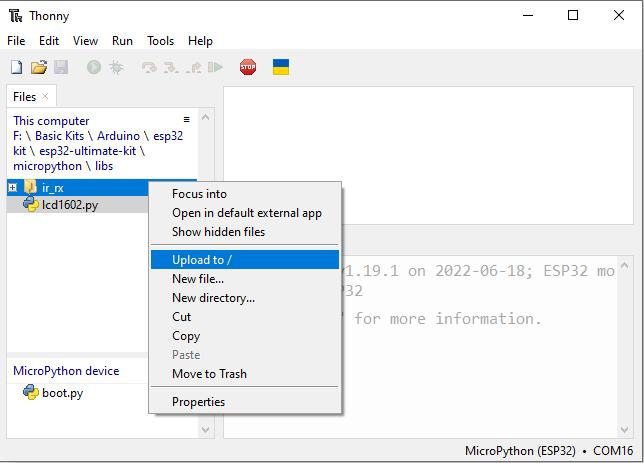Viewport: 644px width, 463px height.
Task: Click Files panel scrollbar down arrow
Action: 206,430
